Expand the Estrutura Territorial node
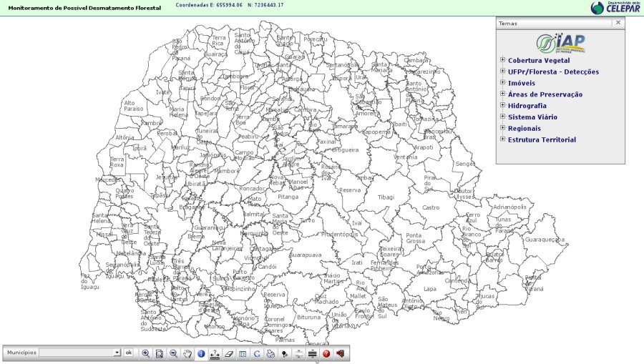The image size is (644, 364). (503, 139)
